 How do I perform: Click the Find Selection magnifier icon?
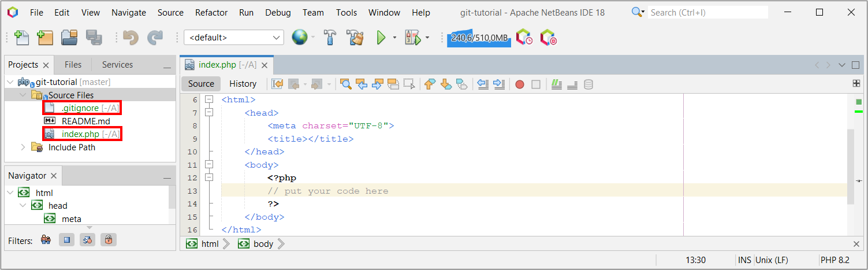346,84
